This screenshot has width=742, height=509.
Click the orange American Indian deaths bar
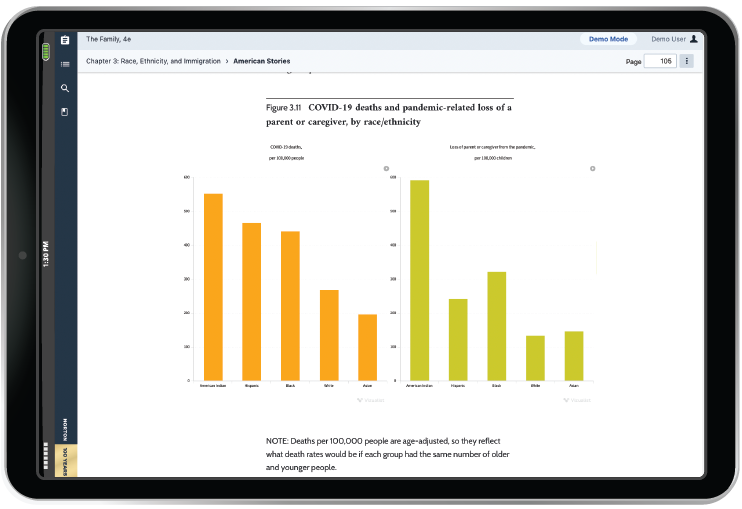213,286
